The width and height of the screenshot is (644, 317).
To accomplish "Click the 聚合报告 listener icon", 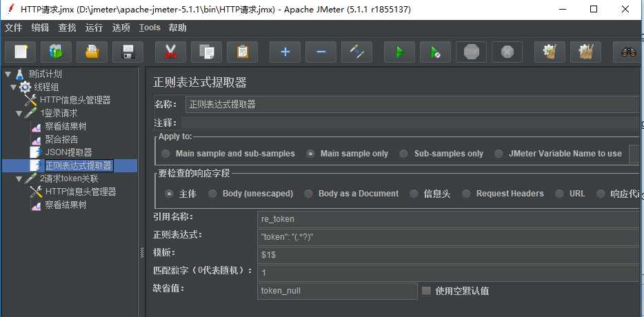I will point(37,140).
